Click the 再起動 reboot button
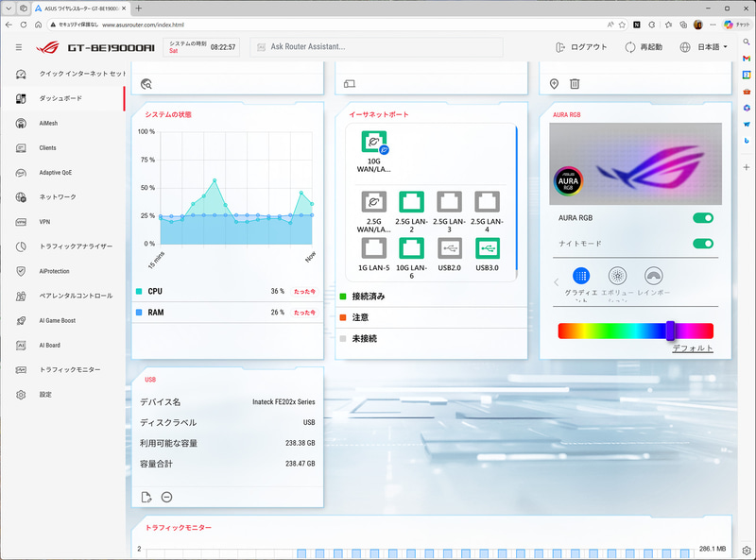Image resolution: width=756 pixels, height=560 pixels. [x=644, y=47]
